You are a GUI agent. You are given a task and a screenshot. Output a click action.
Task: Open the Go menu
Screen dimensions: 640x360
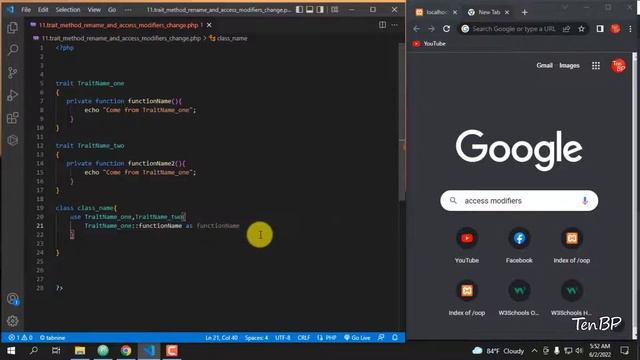click(112, 9)
